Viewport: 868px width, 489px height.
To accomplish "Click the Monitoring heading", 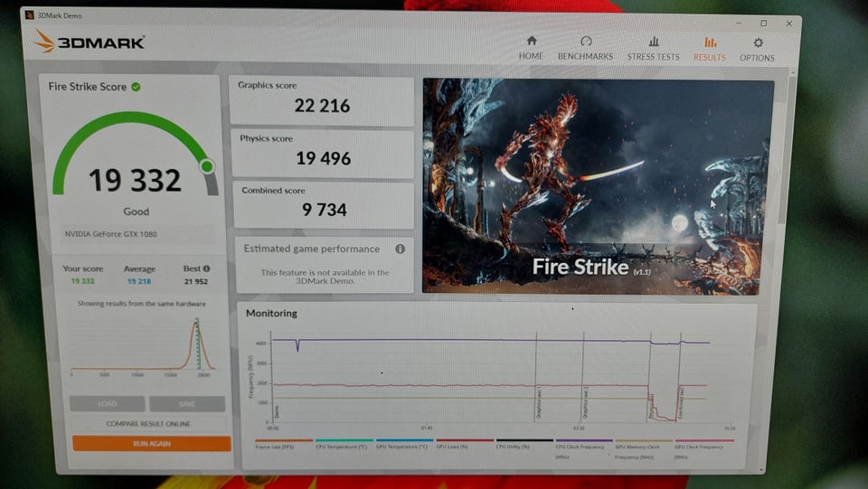I will (271, 313).
